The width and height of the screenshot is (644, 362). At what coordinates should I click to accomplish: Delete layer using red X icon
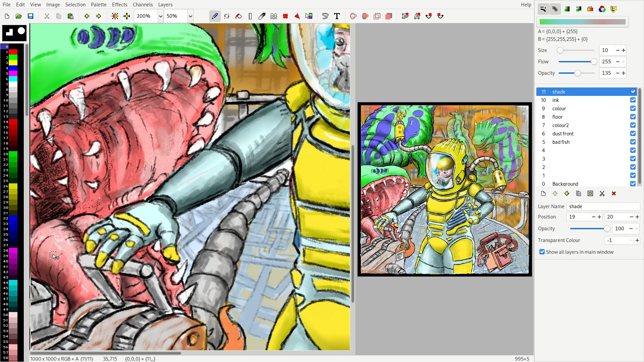[x=613, y=193]
